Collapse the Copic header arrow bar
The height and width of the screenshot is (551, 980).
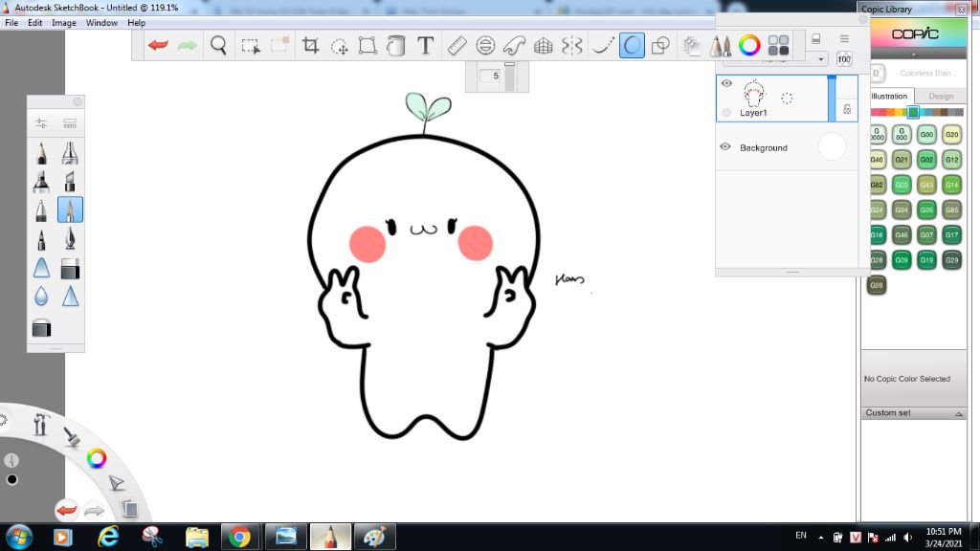pyautogui.click(x=914, y=55)
